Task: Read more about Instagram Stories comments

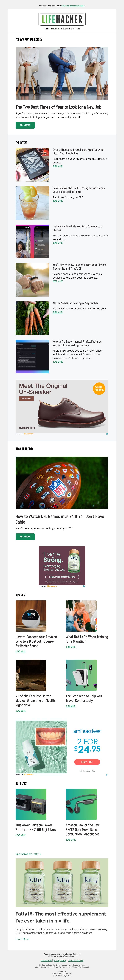Action: (x=58, y=243)
